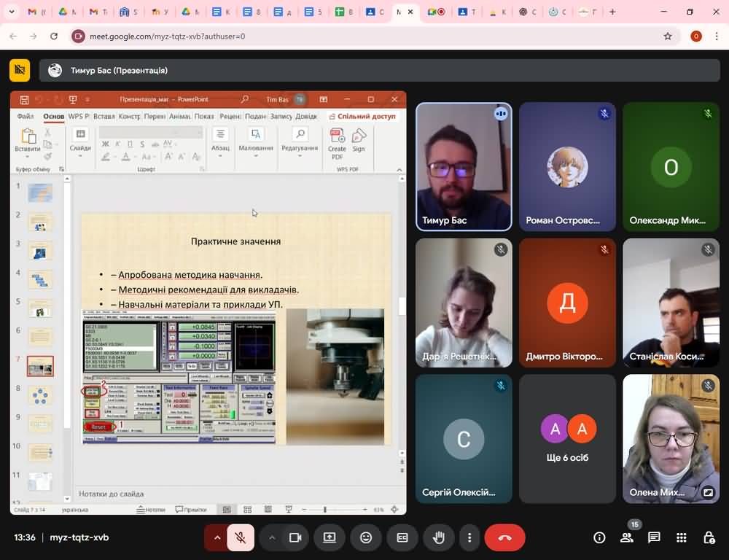Click the Тимур Бас video tile
The image size is (729, 560).
point(464,166)
